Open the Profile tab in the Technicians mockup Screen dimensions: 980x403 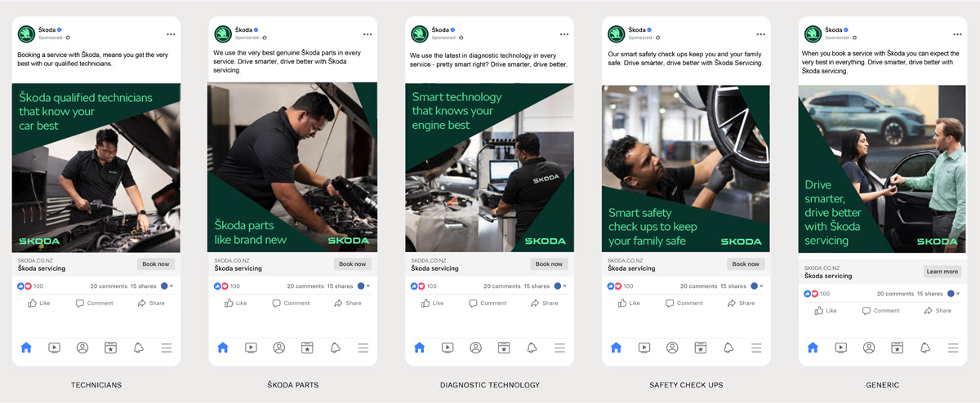(82, 348)
